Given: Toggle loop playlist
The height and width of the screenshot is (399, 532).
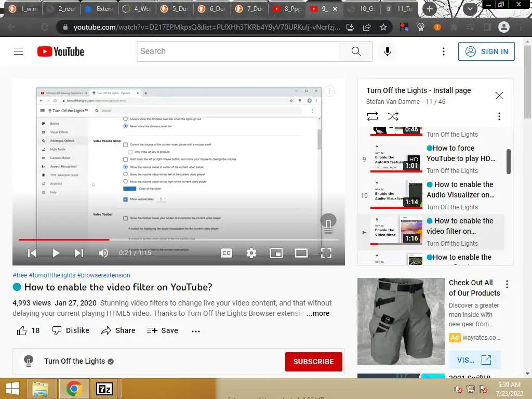Looking at the screenshot, I should click(372, 116).
